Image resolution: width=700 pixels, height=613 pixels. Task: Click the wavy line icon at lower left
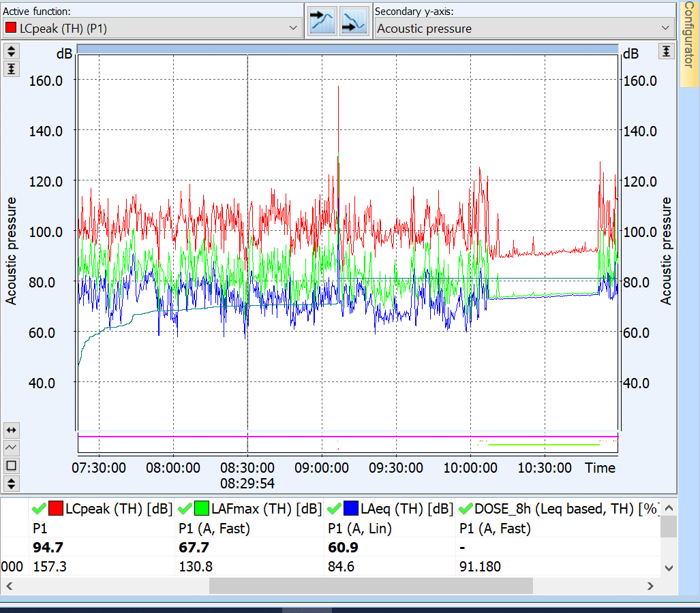(x=12, y=447)
